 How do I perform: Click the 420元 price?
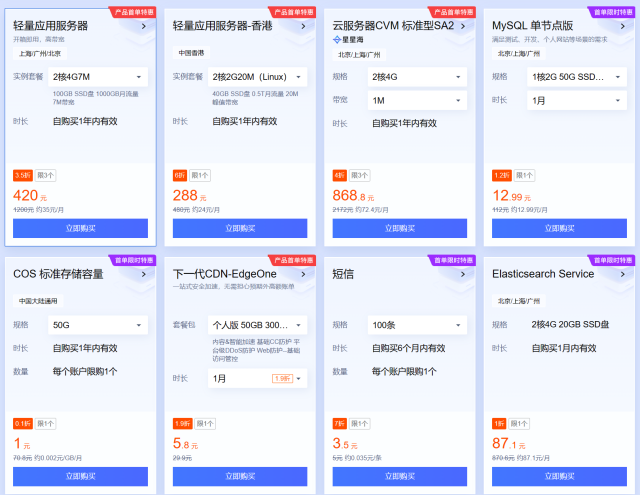30,196
